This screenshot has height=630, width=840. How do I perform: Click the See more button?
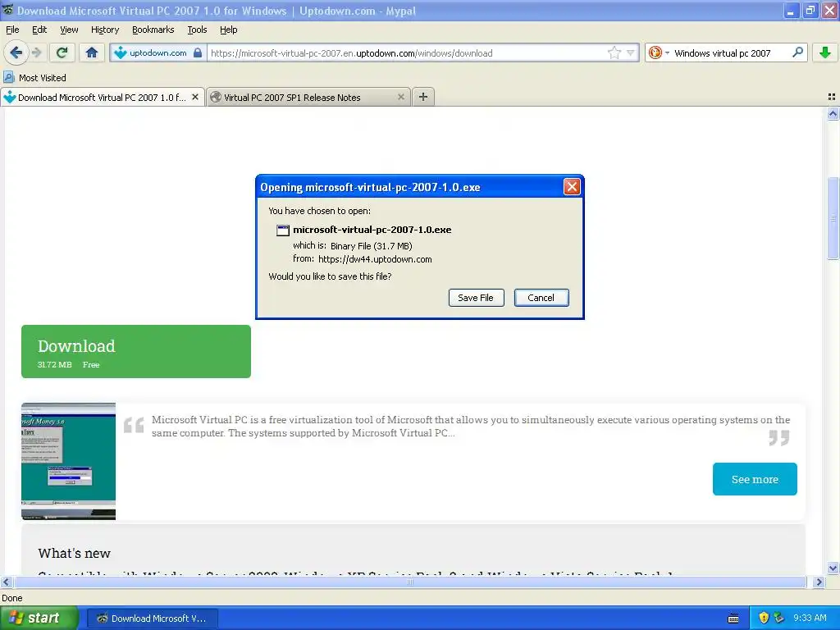[755, 479]
